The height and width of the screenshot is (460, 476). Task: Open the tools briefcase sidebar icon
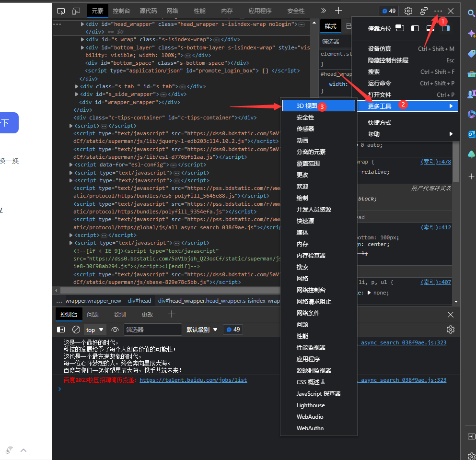pos(472,74)
